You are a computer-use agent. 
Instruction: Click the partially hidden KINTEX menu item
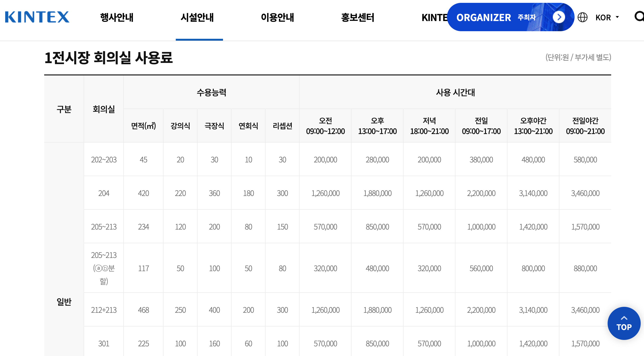tap(434, 17)
